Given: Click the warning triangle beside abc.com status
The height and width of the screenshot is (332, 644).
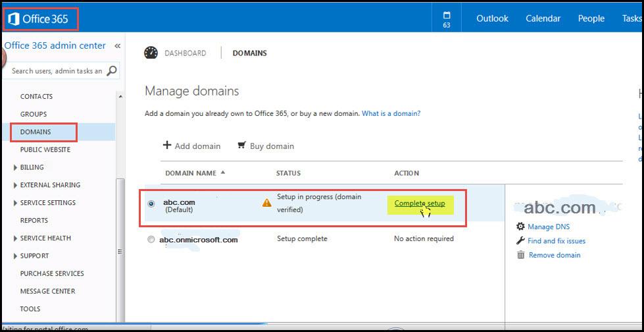Looking at the screenshot, I should coord(267,202).
